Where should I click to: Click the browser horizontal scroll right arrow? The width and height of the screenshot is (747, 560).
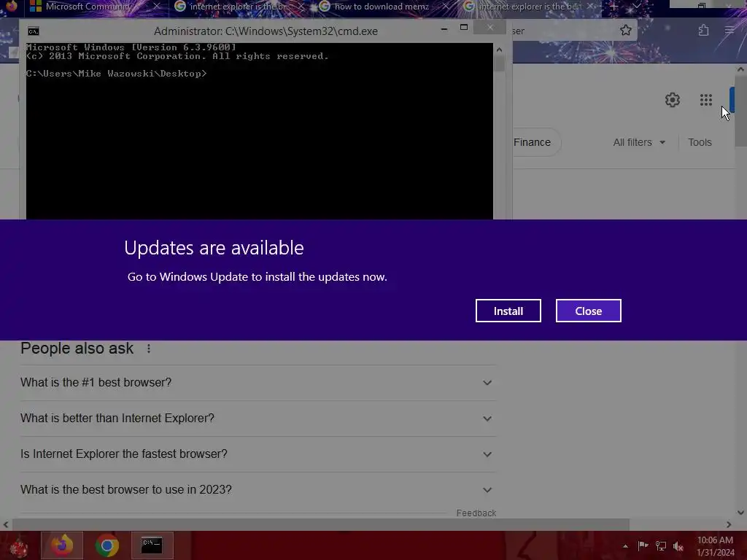pyautogui.click(x=729, y=525)
